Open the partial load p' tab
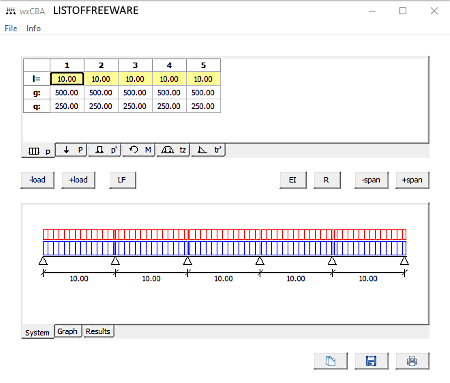 click(x=104, y=150)
